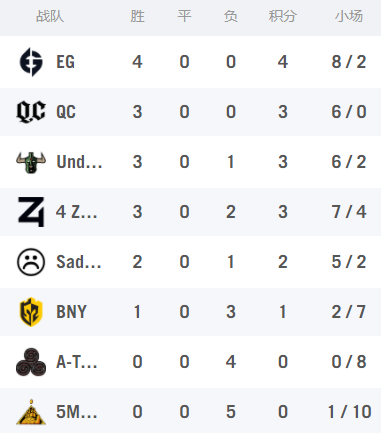Open the EG team name link
The height and width of the screenshot is (433, 381).
[x=65, y=62]
